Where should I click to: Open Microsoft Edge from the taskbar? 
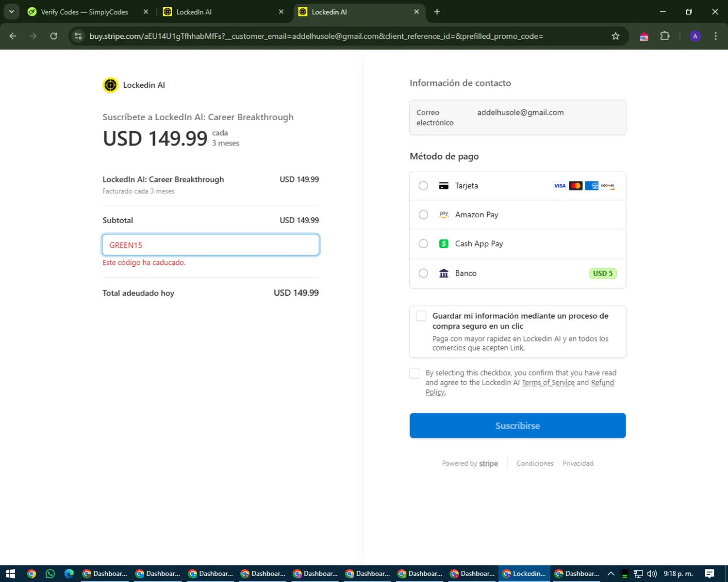coord(69,574)
